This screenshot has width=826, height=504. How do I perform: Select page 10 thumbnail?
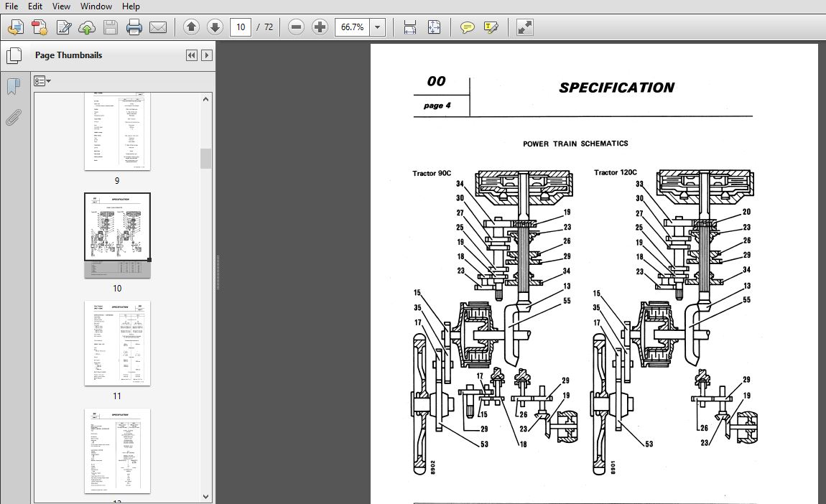click(118, 234)
